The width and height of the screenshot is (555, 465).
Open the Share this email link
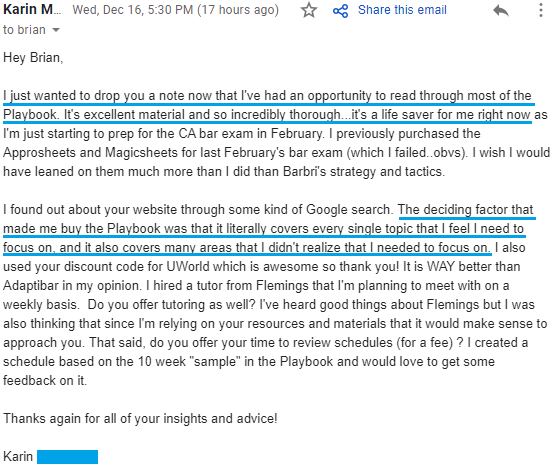[402, 10]
